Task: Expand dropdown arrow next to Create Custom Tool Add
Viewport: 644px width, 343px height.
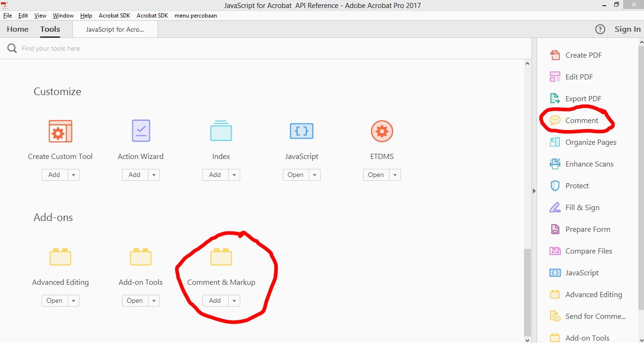Action: [x=73, y=175]
